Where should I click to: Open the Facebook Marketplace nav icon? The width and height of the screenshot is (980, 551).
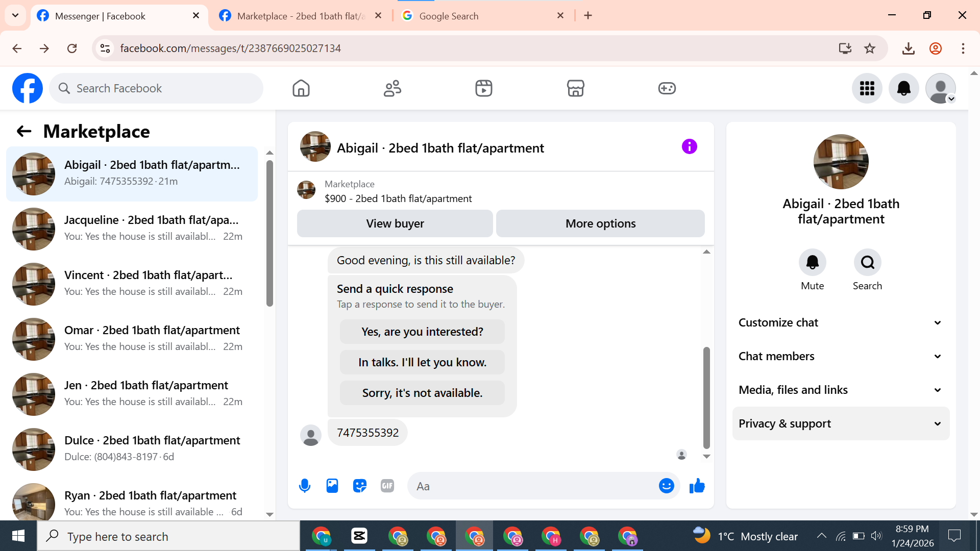[575, 88]
